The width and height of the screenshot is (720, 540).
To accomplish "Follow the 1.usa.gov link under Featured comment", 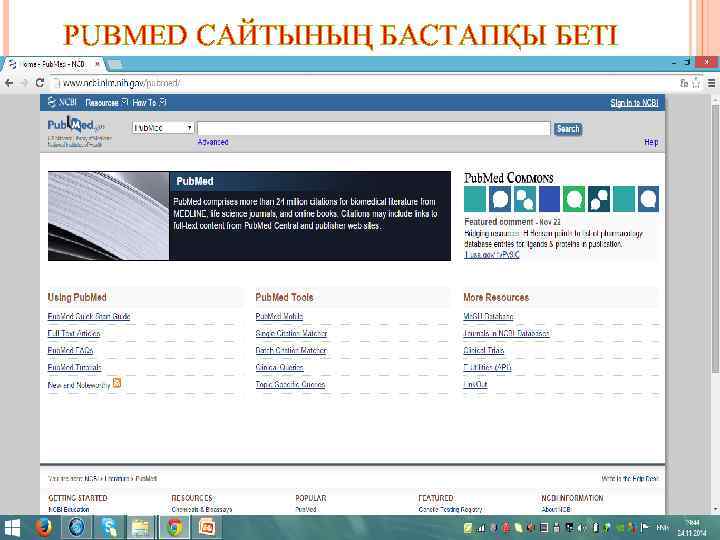I will coord(492,254).
